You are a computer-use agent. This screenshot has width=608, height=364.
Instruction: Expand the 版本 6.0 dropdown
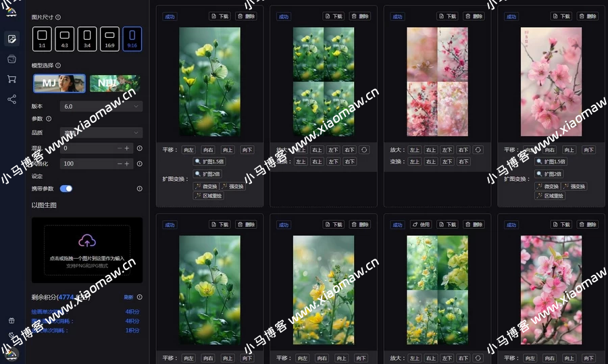[101, 106]
